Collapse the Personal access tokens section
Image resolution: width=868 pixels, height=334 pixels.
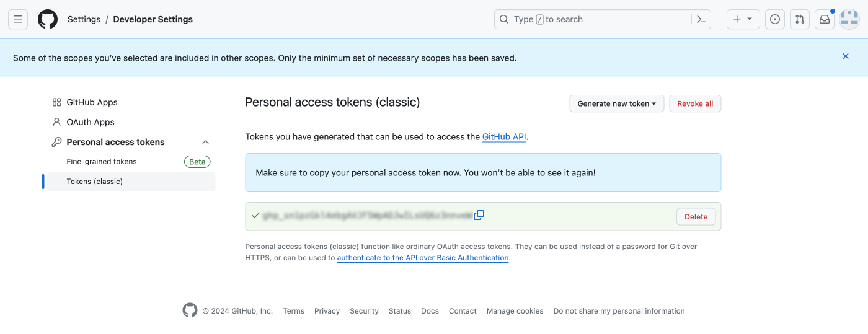pyautogui.click(x=206, y=142)
